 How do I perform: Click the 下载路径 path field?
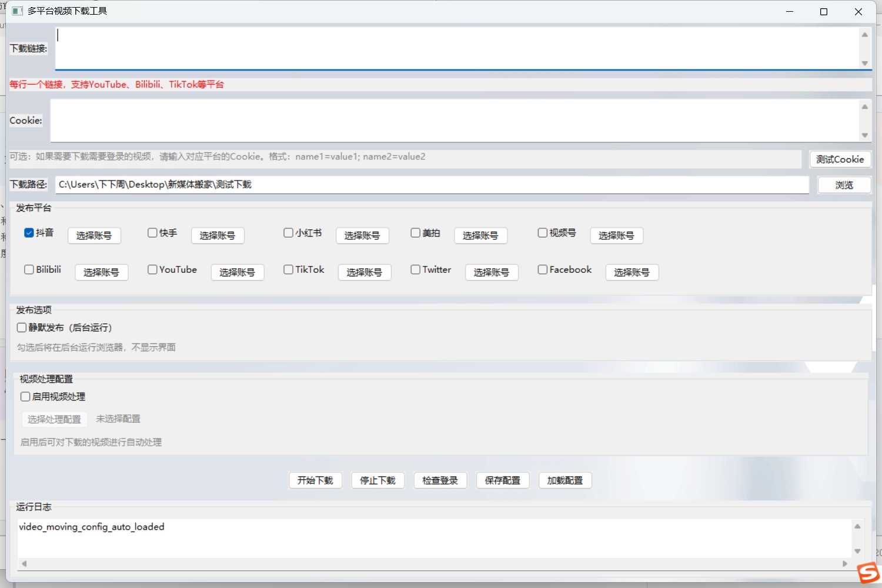(432, 185)
